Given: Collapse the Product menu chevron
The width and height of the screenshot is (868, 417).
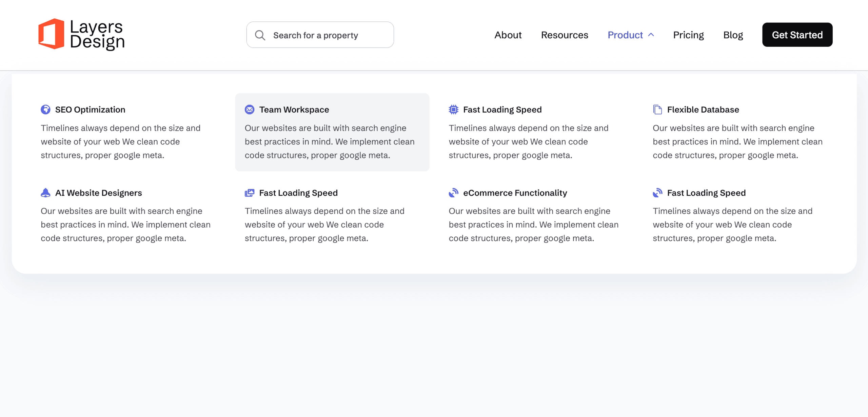Looking at the screenshot, I should tap(651, 35).
